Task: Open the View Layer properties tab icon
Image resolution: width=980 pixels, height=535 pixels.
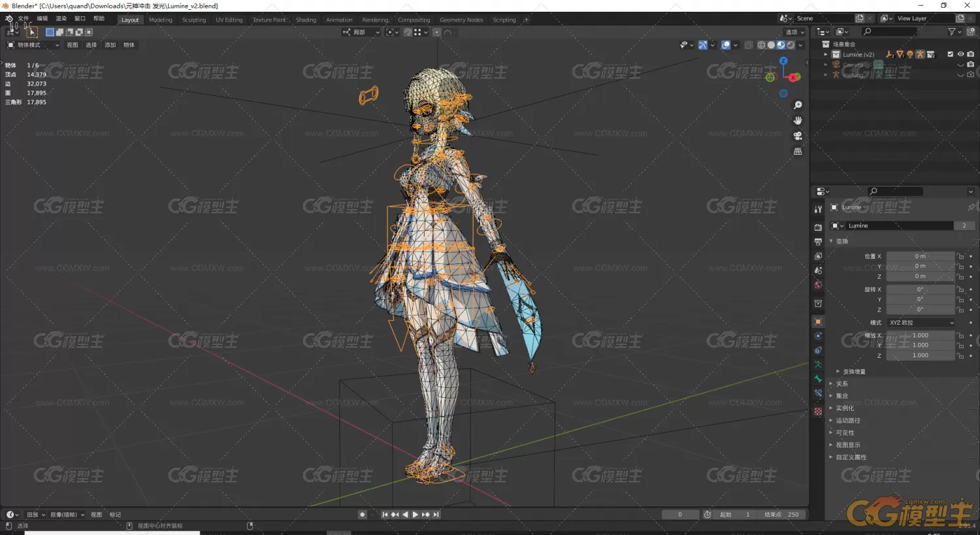Action: 818,256
